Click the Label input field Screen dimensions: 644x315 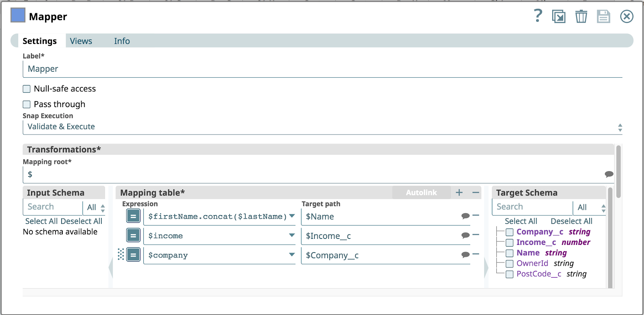pos(322,69)
